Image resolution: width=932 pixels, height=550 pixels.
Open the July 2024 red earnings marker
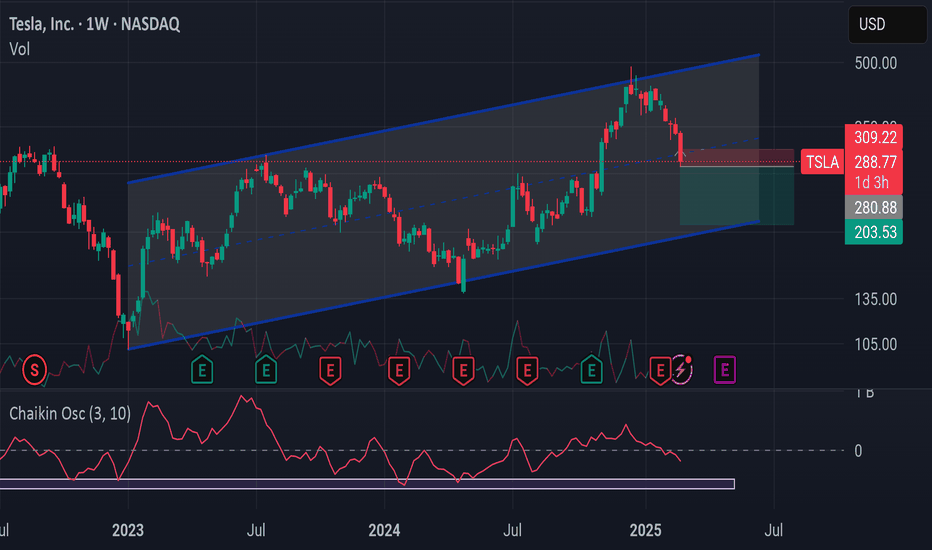[x=527, y=370]
